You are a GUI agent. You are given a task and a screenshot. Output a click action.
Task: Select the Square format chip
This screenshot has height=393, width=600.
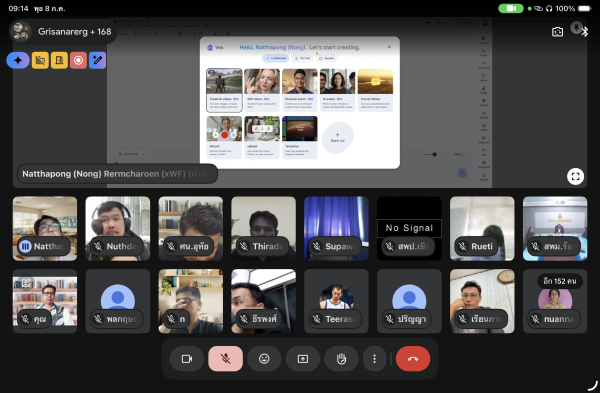326,58
